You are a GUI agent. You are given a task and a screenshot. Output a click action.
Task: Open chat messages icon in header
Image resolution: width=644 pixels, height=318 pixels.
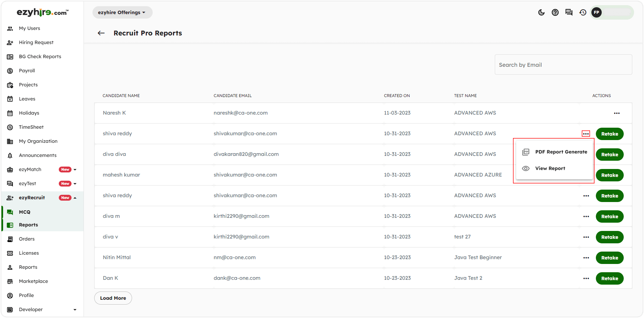[569, 12]
